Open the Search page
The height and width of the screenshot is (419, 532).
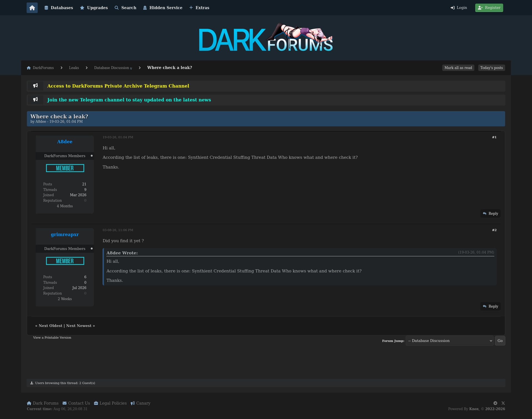point(126,8)
